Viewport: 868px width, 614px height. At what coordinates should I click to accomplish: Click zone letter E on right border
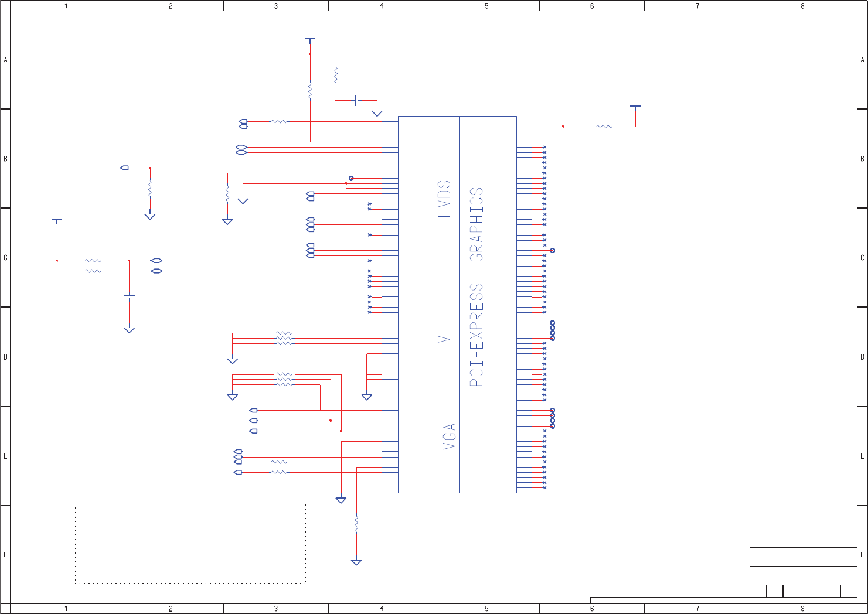(x=862, y=456)
